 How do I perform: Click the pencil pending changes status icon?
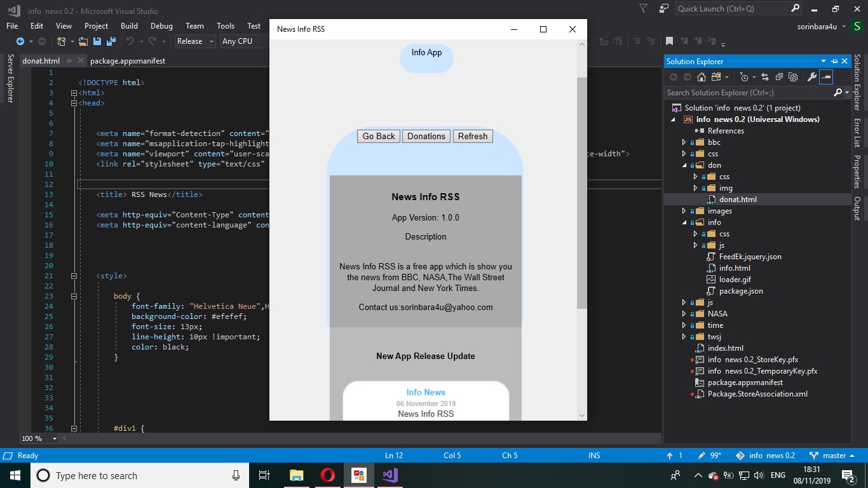[x=702, y=456]
